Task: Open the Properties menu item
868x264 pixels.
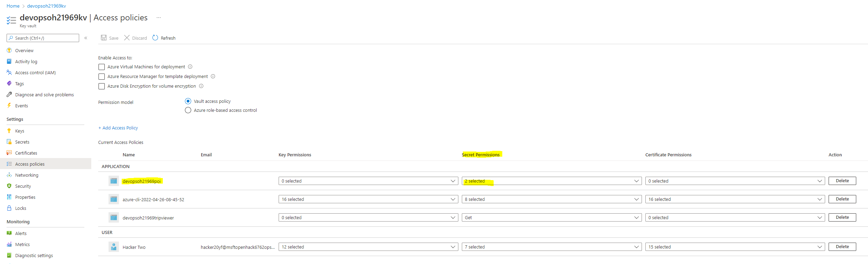Action: tap(46, 197)
